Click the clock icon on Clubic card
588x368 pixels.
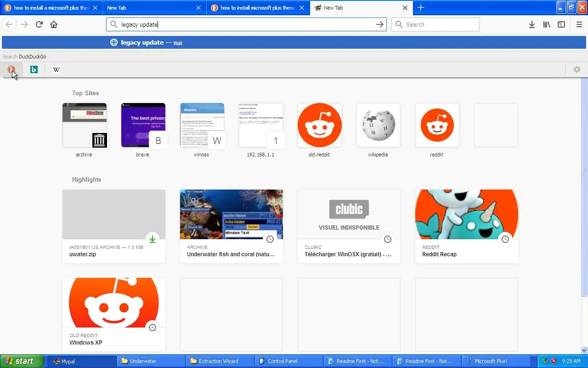[x=388, y=239]
